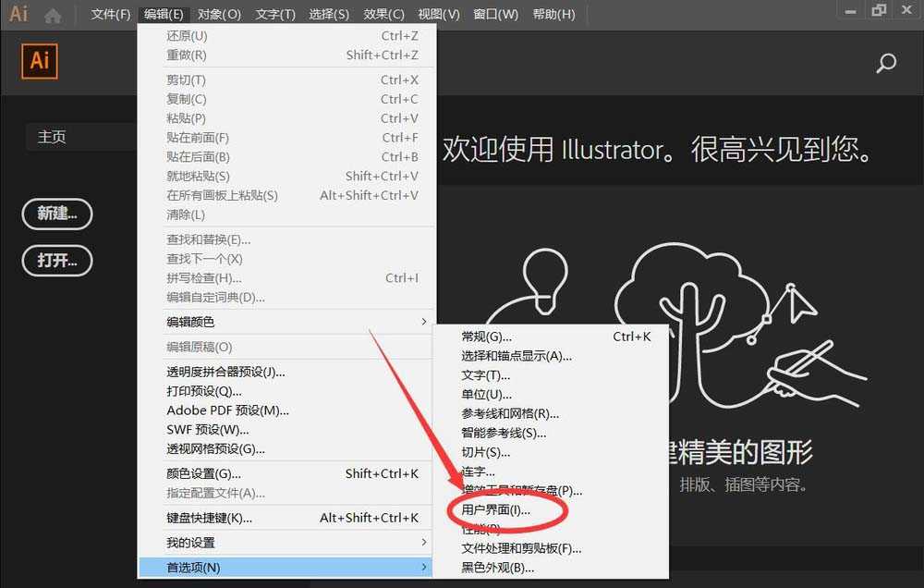Image resolution: width=924 pixels, height=588 pixels.
Task: Open the 对象 menu
Action: [220, 14]
